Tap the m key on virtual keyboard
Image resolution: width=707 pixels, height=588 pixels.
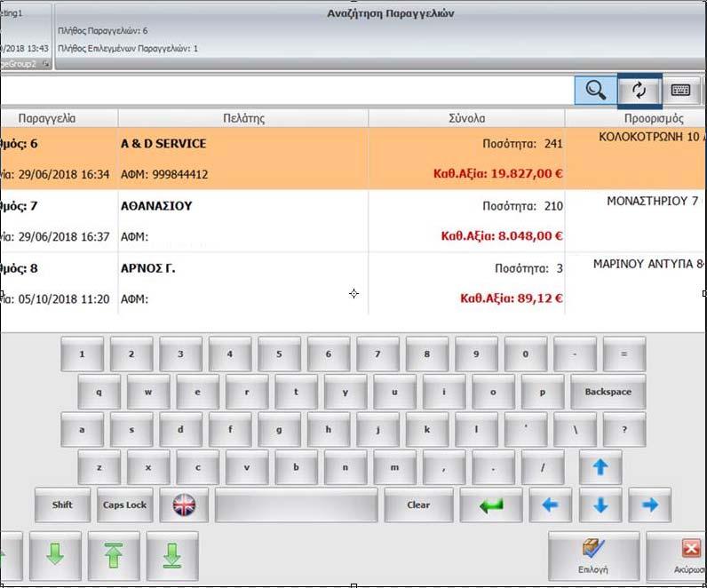[x=394, y=467]
